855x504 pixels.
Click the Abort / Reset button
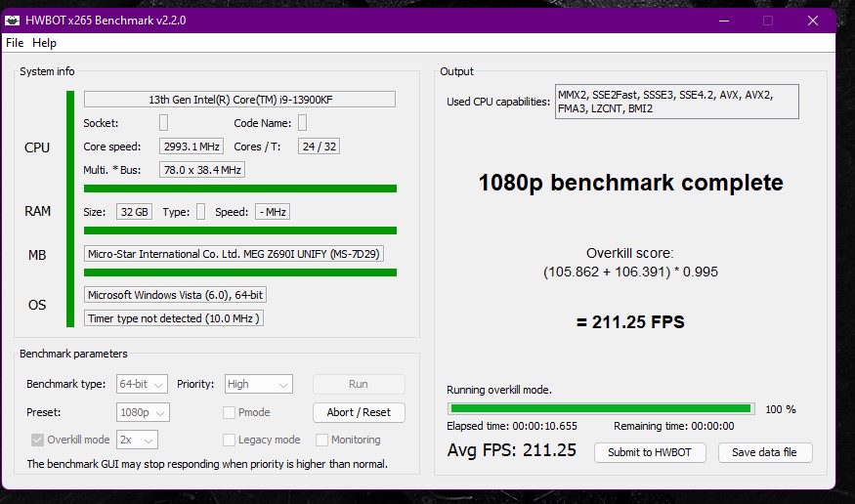click(359, 412)
